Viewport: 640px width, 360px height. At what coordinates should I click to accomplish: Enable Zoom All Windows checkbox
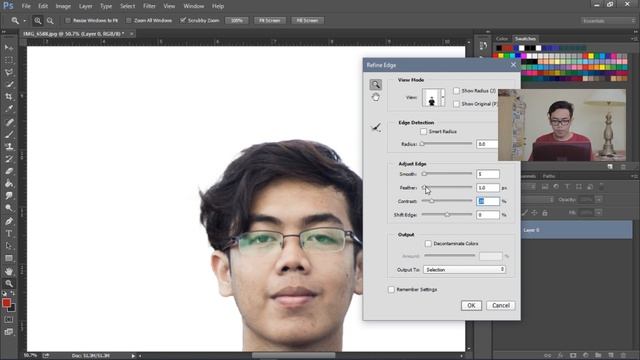point(129,20)
